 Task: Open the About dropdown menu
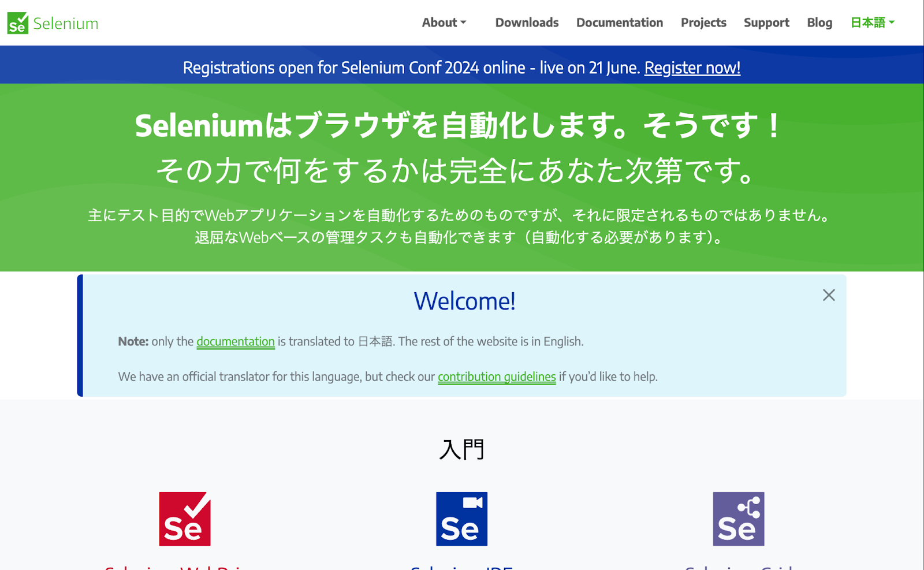pos(444,23)
